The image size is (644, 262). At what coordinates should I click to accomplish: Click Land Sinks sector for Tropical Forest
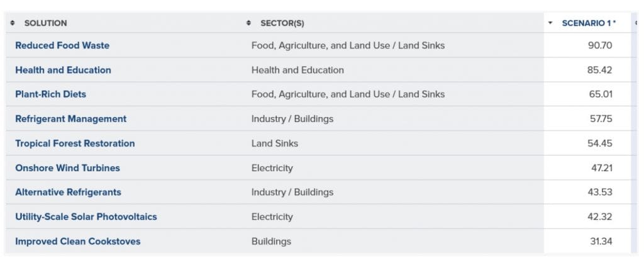click(275, 143)
